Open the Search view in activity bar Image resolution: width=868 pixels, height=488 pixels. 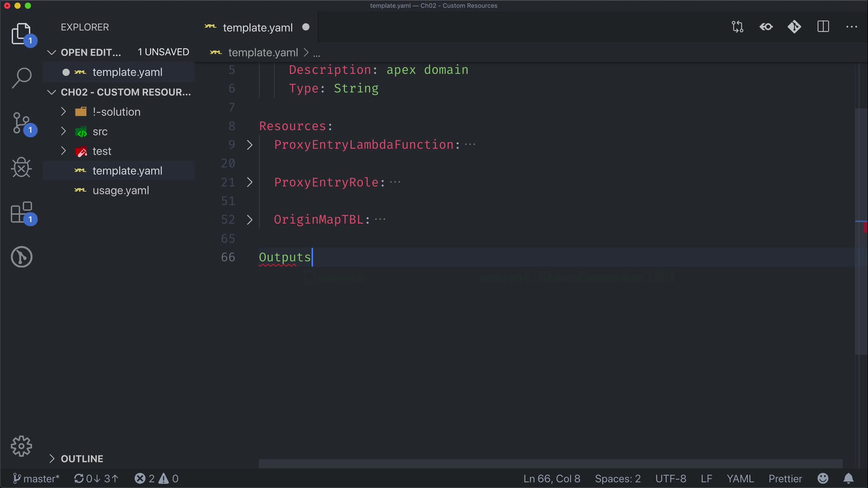pos(21,78)
